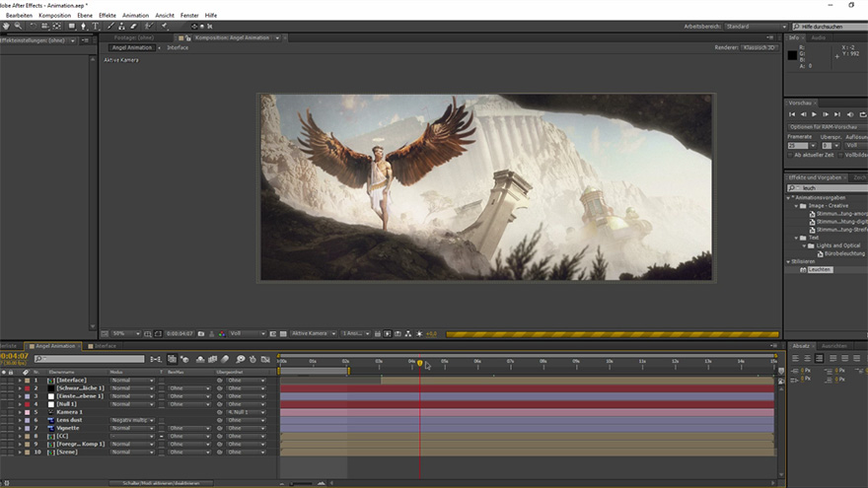Jump to first frame in Vorschau panel

pos(794,114)
